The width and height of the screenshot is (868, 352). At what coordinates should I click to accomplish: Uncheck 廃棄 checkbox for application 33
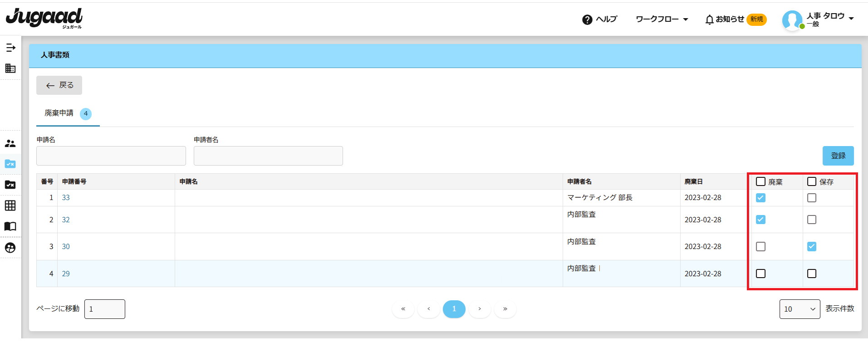click(x=761, y=198)
